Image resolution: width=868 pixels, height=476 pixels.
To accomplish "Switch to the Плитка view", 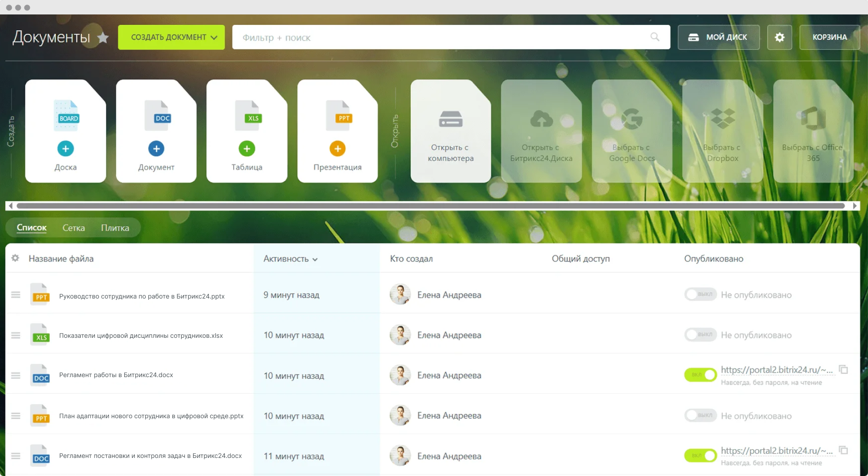I will click(115, 228).
